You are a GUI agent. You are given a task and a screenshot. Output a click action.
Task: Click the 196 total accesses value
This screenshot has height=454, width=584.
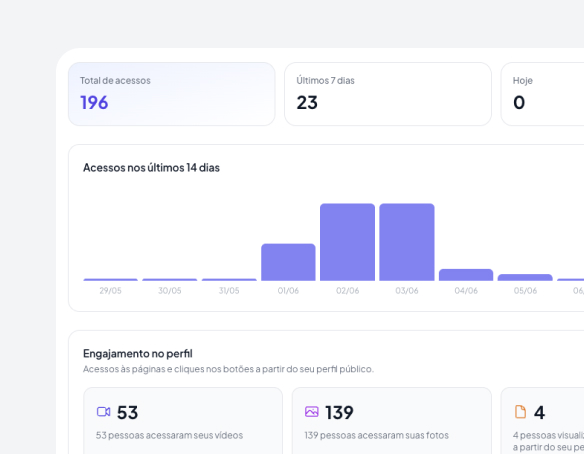pos(94,102)
